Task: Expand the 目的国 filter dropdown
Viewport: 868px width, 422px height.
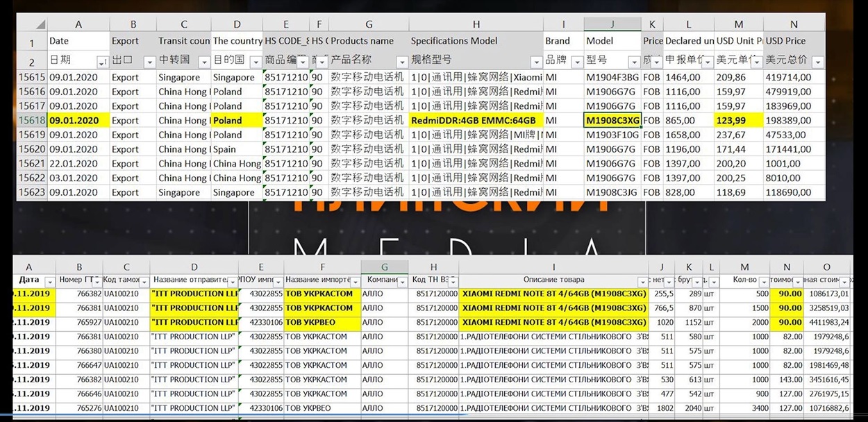Action: (256, 62)
